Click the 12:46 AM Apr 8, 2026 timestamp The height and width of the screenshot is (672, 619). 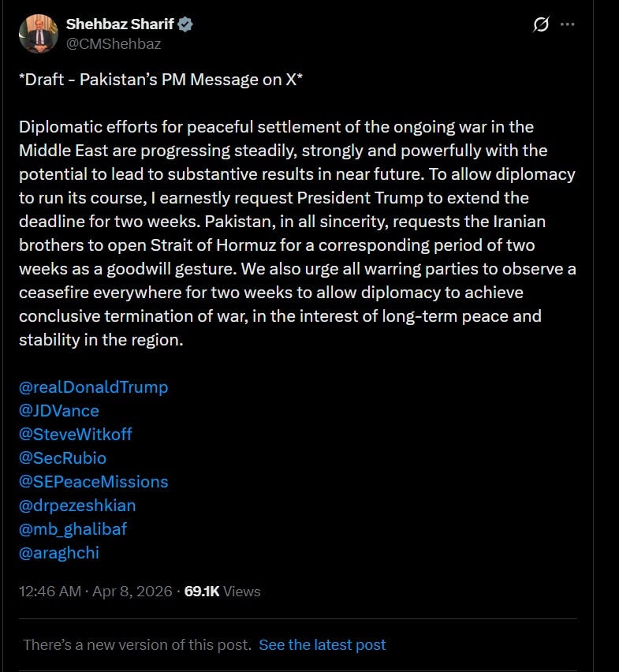(95, 591)
